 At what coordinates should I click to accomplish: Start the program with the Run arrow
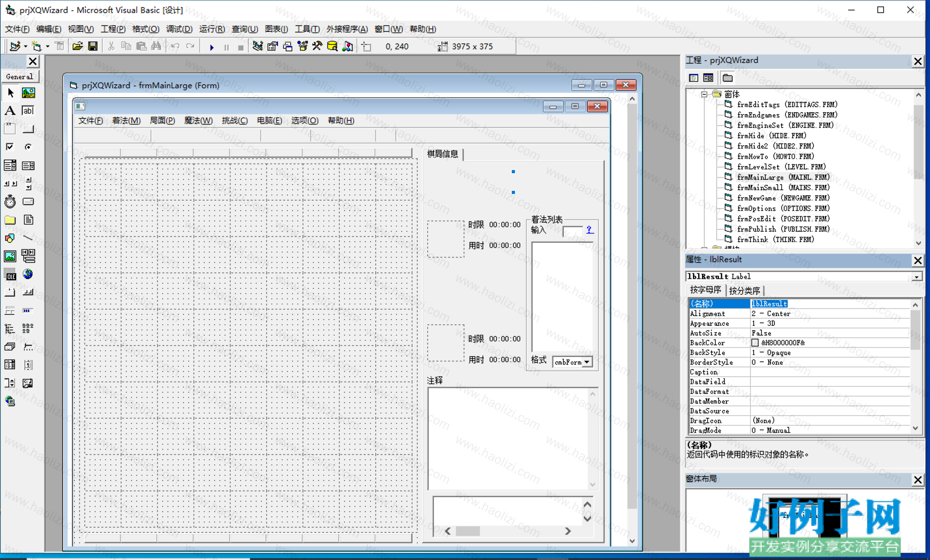pos(212,47)
